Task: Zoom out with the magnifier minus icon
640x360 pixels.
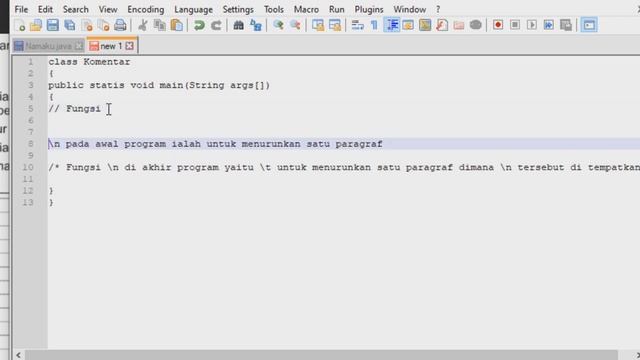Action: 295,25
